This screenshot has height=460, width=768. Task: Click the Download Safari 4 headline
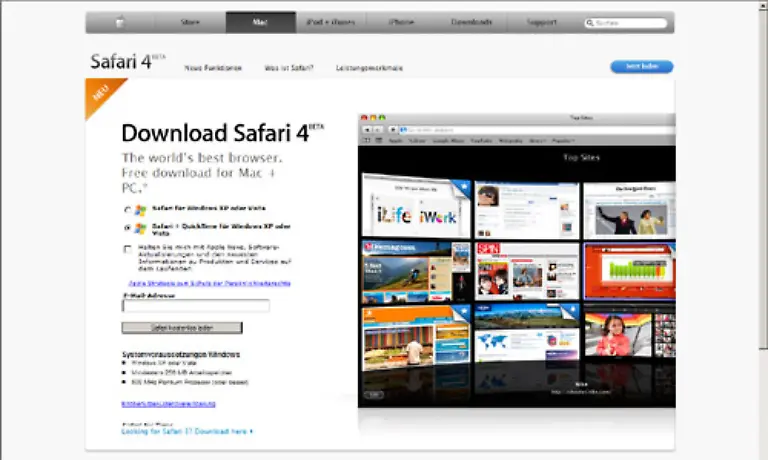[x=222, y=133]
